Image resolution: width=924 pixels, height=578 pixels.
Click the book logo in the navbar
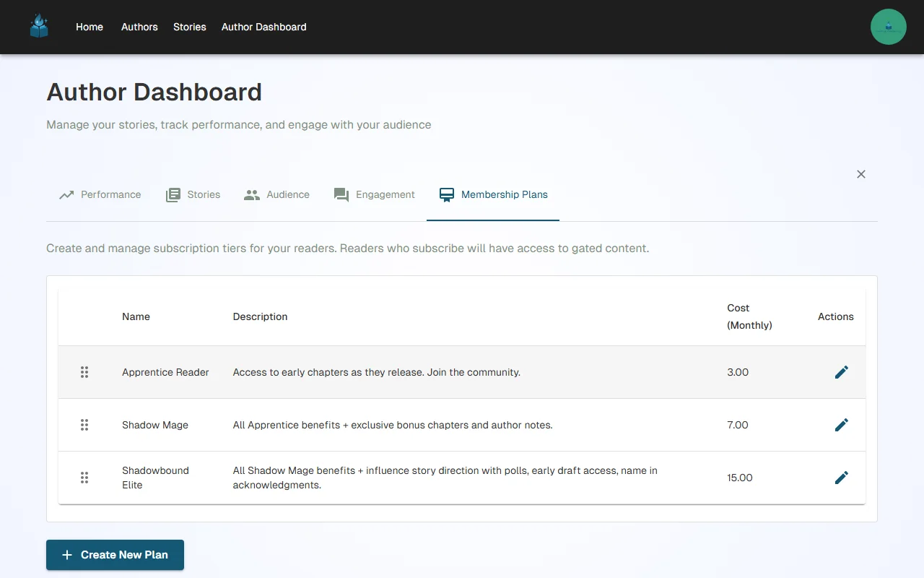[38, 26]
